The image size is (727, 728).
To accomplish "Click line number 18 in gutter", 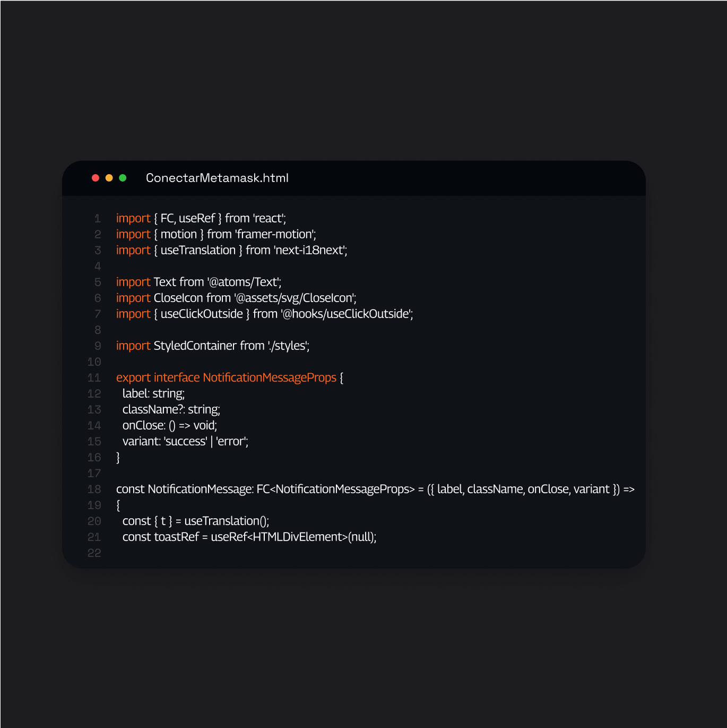I will [x=94, y=489].
